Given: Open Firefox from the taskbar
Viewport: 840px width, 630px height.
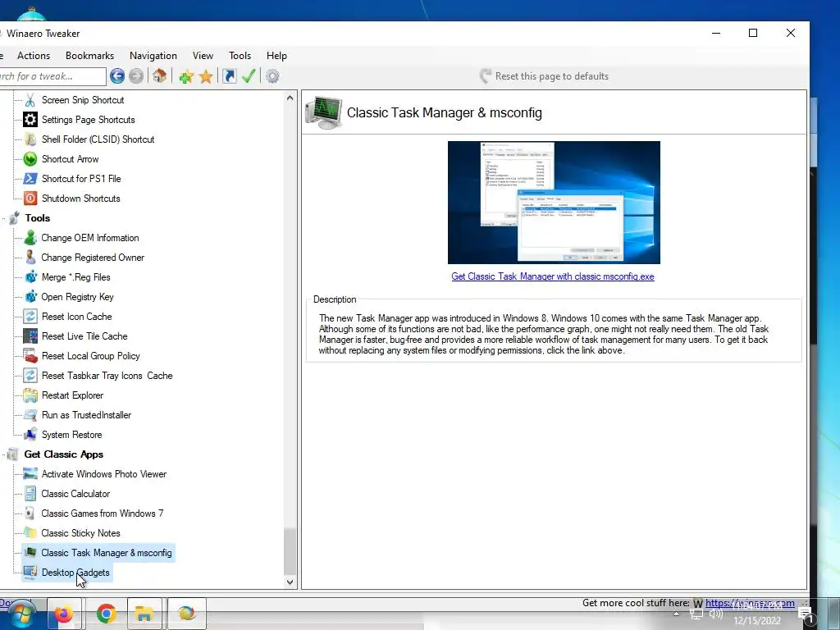Looking at the screenshot, I should click(x=64, y=614).
